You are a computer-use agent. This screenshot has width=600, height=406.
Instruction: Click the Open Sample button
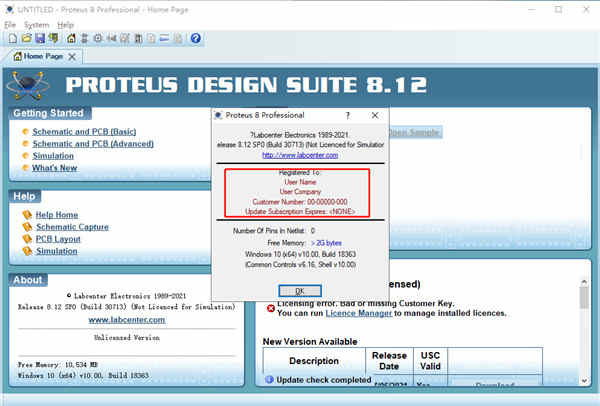click(415, 132)
